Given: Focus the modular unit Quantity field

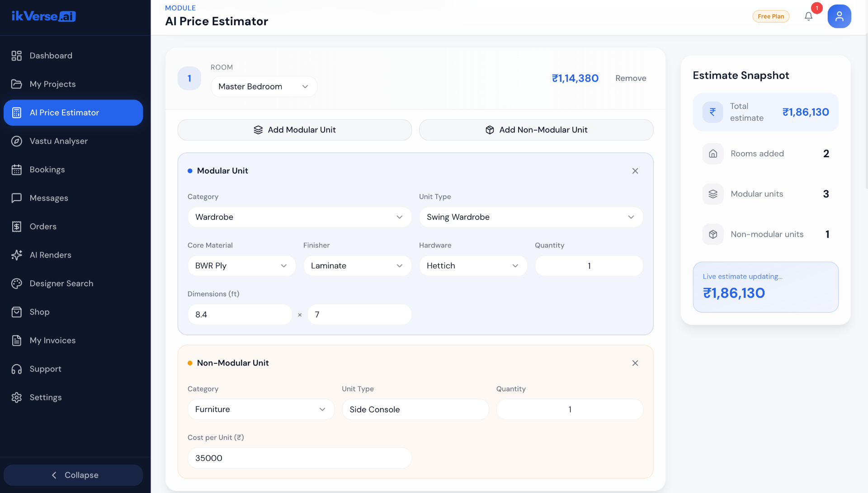Looking at the screenshot, I should pos(589,266).
